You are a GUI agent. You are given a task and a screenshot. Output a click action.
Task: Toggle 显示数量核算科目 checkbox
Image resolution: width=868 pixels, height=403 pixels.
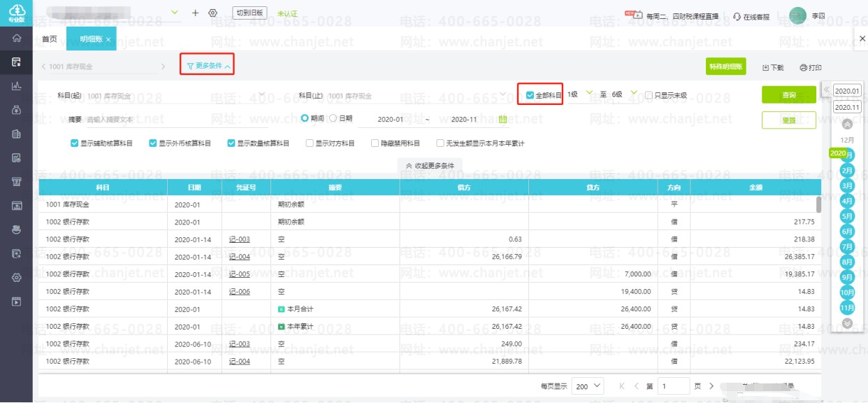click(x=231, y=143)
